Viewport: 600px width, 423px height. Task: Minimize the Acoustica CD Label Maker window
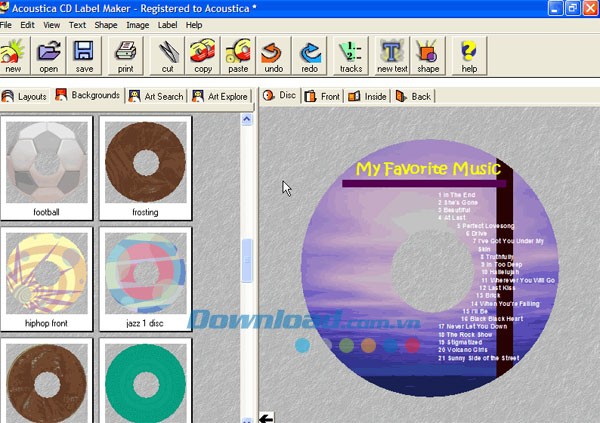click(555, 8)
